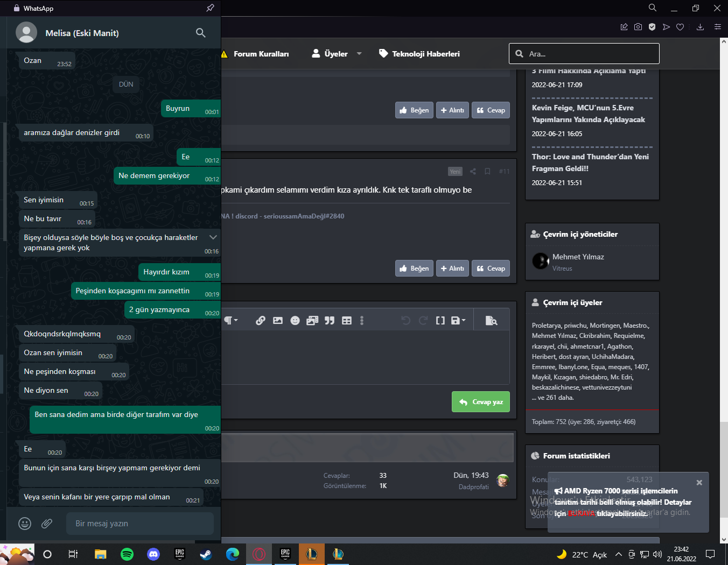Viewport: 728px width, 565px height.
Task: Open volume control in system tray
Action: coord(657,554)
